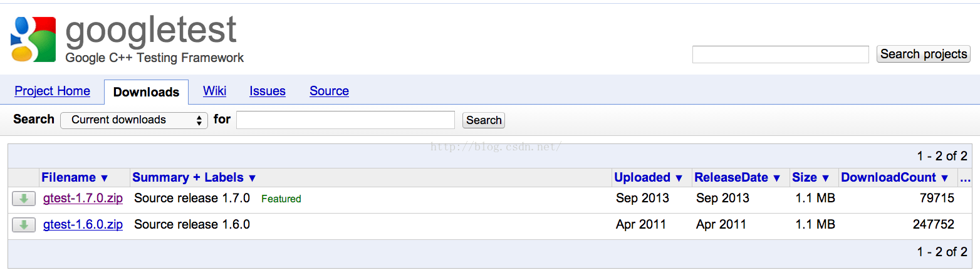Switch to the Project Home tab

pos(53,91)
